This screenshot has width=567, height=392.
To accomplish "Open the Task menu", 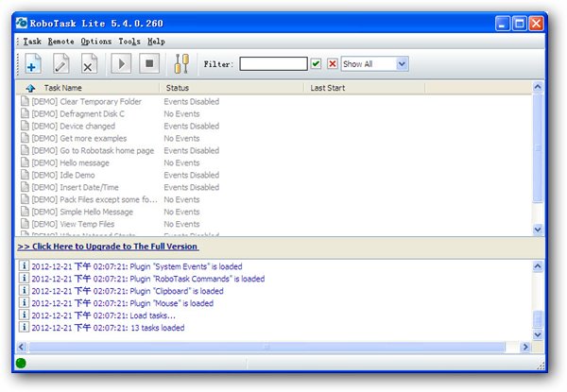I will pyautogui.click(x=32, y=42).
